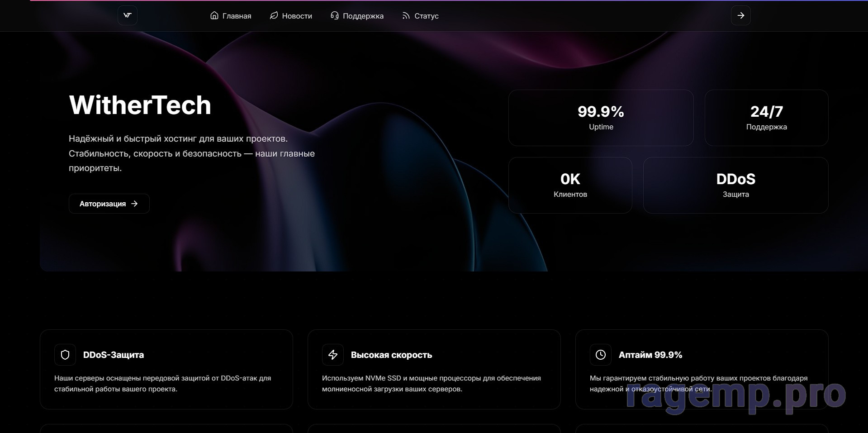
Task: Open the Поддержка navigation link
Action: (363, 16)
